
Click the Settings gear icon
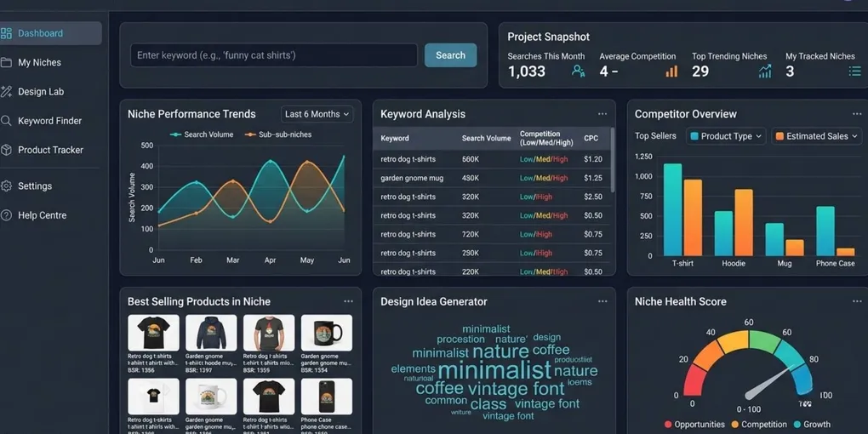coord(6,186)
